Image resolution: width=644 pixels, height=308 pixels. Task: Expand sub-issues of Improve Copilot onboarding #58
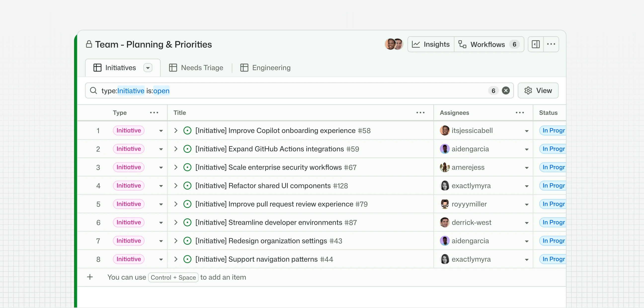pos(176,130)
